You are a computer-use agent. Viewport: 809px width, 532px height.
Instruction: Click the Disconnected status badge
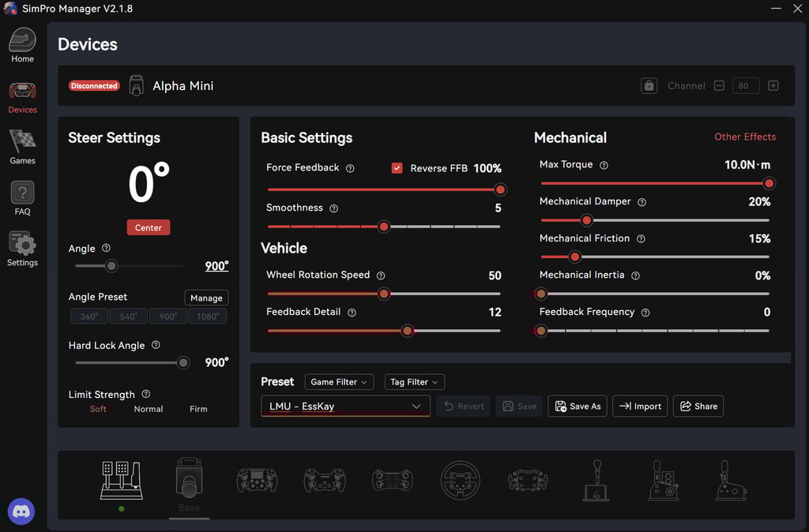[95, 85]
